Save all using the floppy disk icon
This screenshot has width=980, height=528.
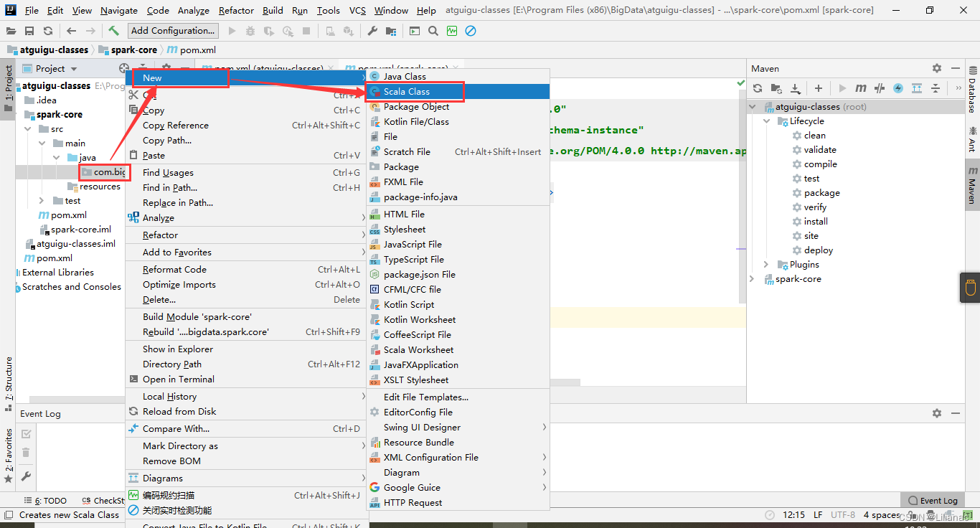pyautogui.click(x=29, y=31)
